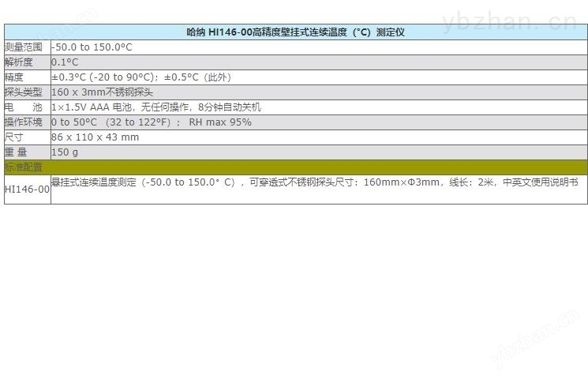Click accuracy value ±0.3°C (-20 to 90°C)
This screenshot has height=379, width=588.
(x=103, y=77)
